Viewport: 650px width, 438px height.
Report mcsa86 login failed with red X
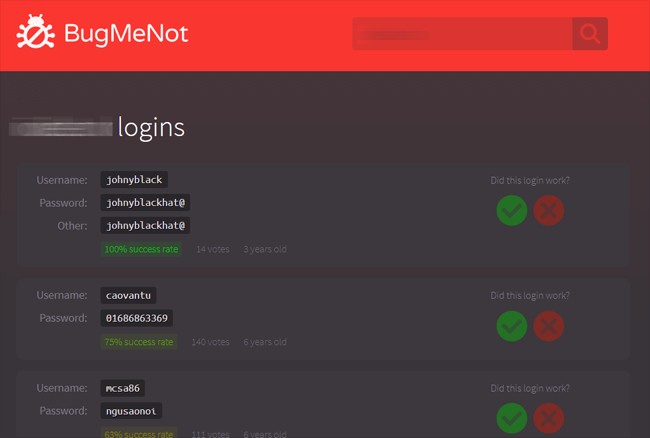[x=549, y=418]
